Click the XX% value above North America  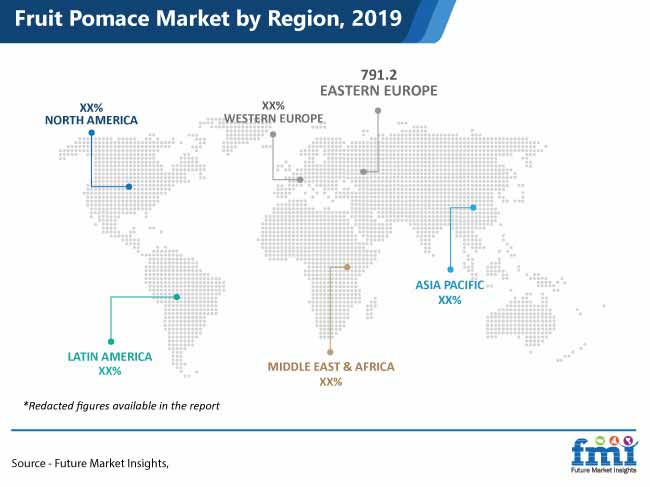pos(91,107)
